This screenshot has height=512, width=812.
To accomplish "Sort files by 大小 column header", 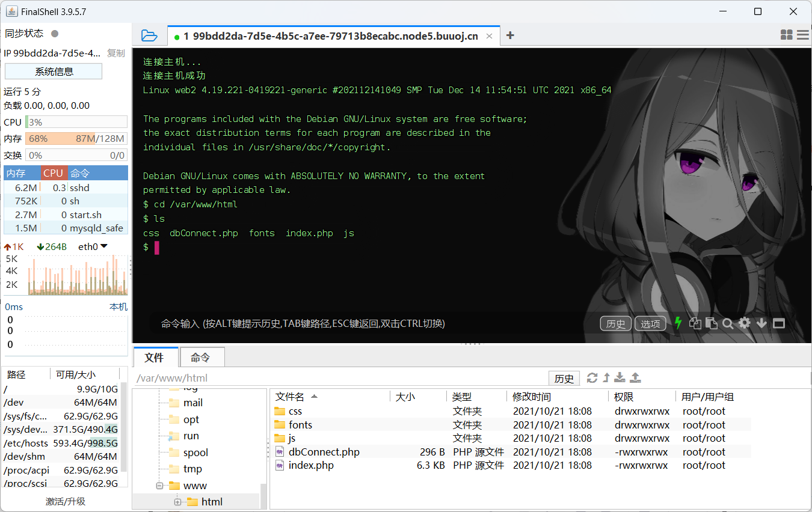I will 418,397.
